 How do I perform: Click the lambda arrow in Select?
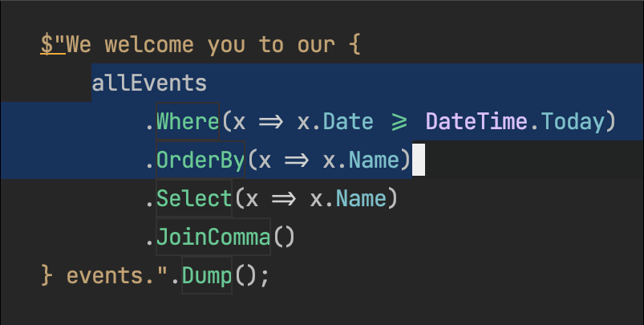click(x=284, y=199)
